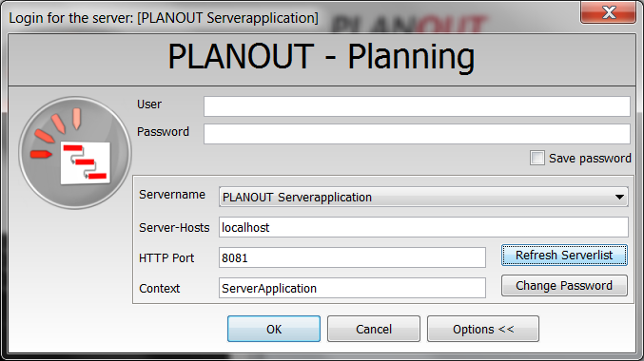The width and height of the screenshot is (644, 361).
Task: Collapse settings with Options << button
Action: (483, 329)
